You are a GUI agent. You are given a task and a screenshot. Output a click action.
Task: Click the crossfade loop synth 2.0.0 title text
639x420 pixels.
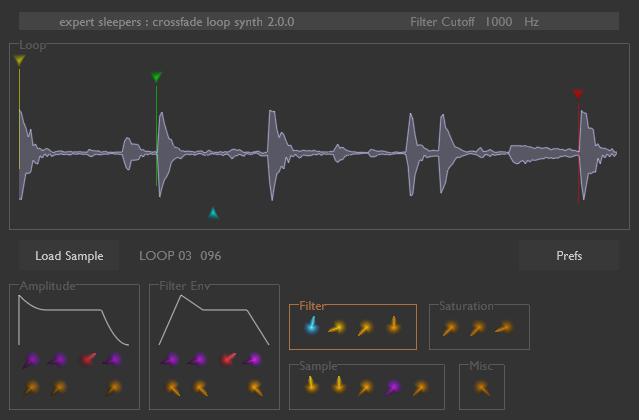click(x=223, y=22)
